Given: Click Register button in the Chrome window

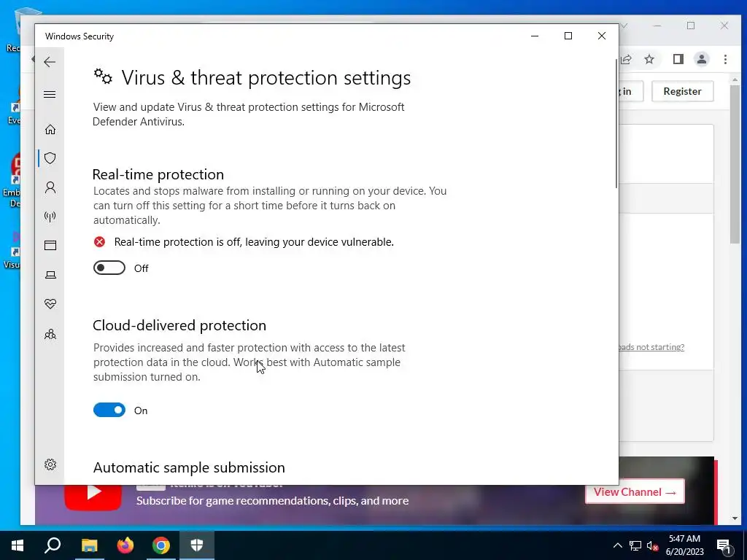Looking at the screenshot, I should tap(682, 91).
